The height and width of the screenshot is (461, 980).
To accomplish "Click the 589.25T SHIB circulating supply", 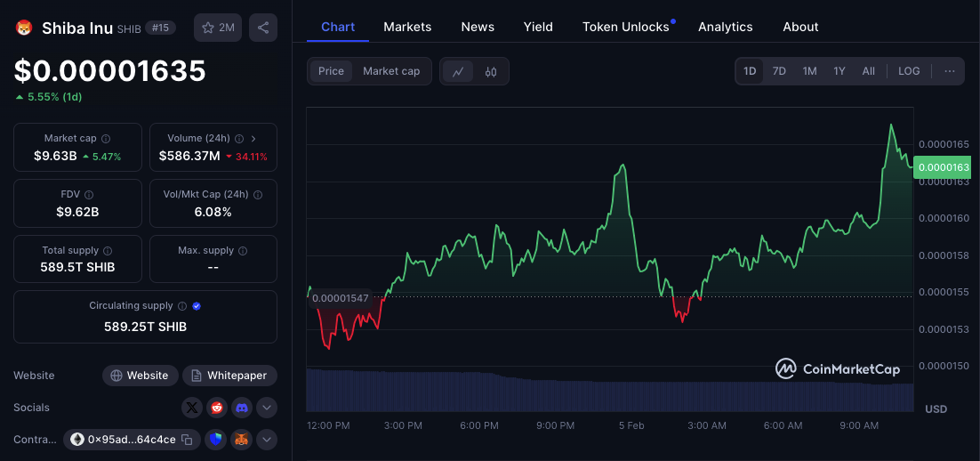I will (x=145, y=327).
